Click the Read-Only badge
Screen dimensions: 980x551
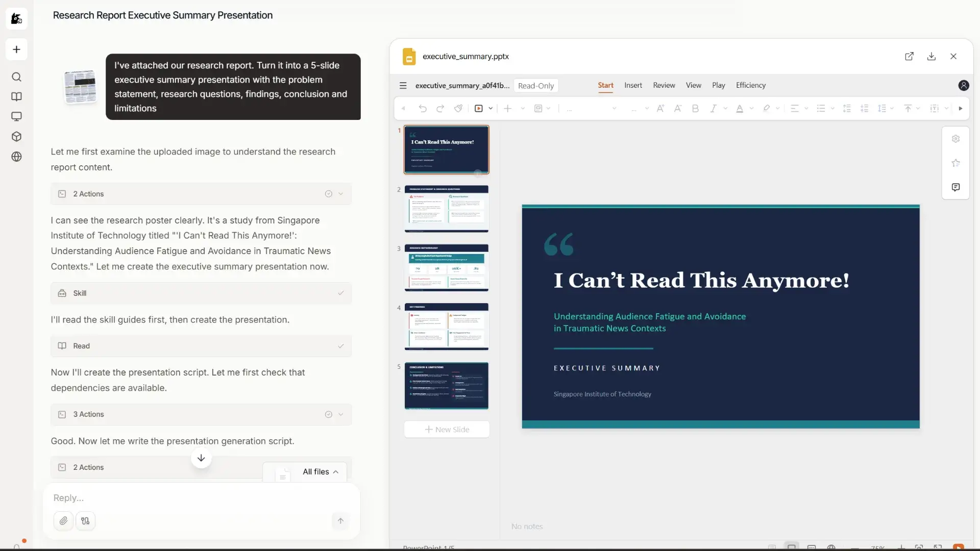[535, 86]
